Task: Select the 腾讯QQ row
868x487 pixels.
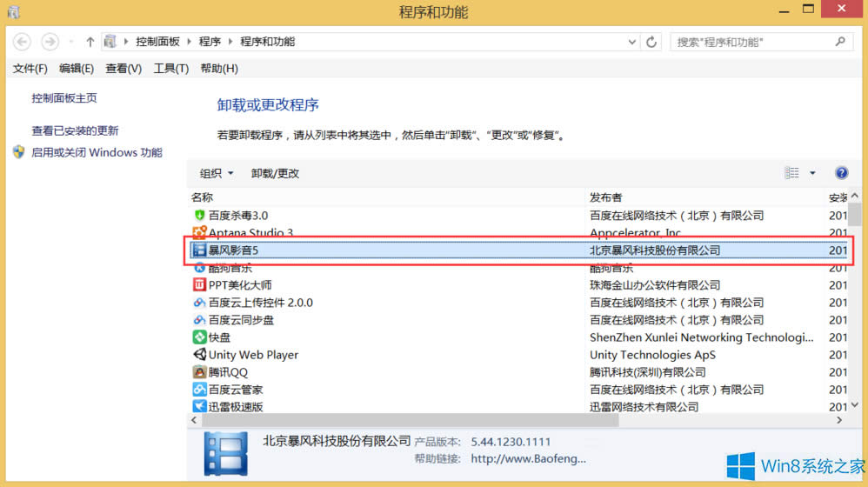Action: click(518, 372)
